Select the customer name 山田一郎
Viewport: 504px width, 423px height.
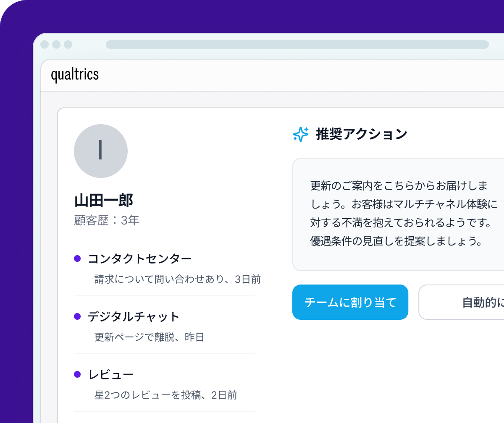click(104, 201)
